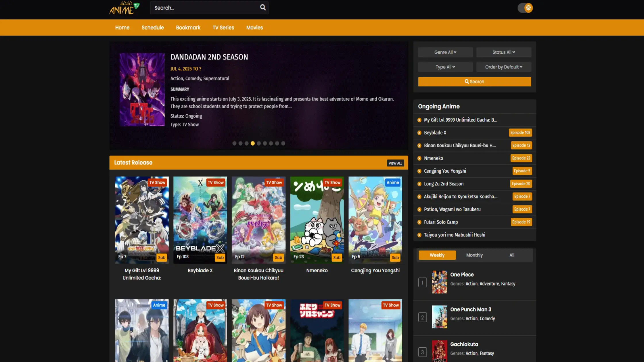The width and height of the screenshot is (644, 362).
Task: Navigate to the Movies section
Action: point(254,27)
